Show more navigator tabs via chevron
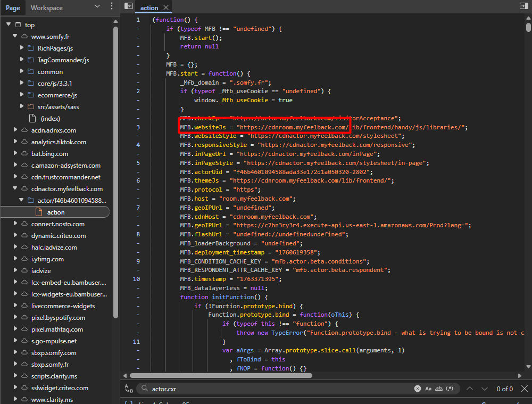Image resolution: width=532 pixels, height=404 pixels. coord(97,6)
